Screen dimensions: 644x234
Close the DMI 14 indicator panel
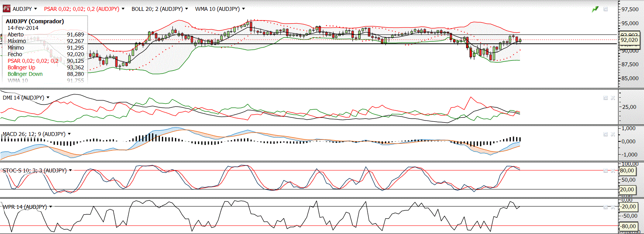(x=613, y=98)
